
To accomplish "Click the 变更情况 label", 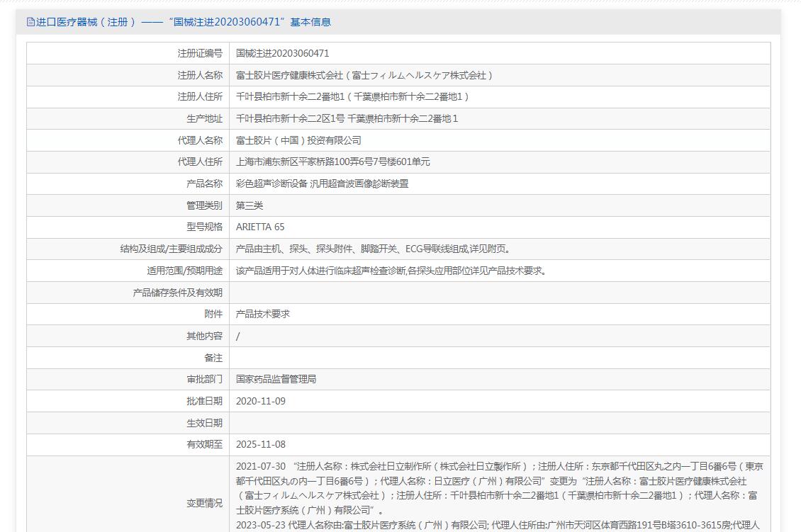I will pos(204,504).
